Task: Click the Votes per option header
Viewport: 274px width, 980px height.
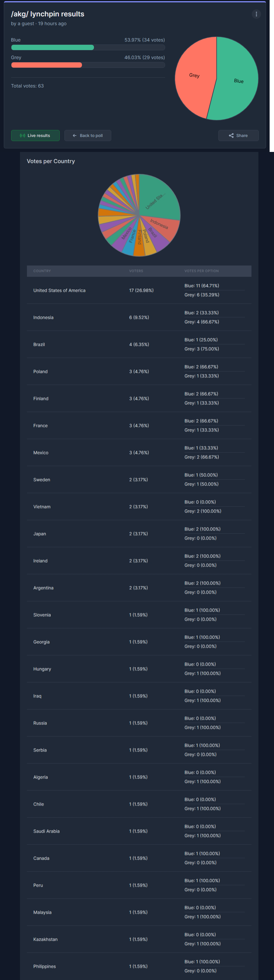Action: coord(201,271)
